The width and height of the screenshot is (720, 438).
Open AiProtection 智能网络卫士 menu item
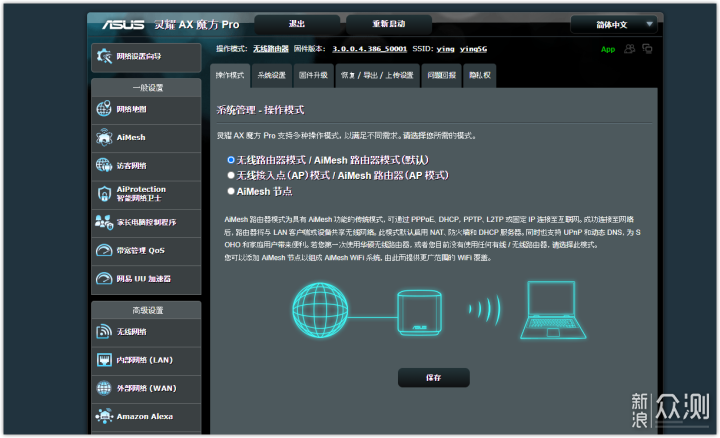(x=146, y=194)
